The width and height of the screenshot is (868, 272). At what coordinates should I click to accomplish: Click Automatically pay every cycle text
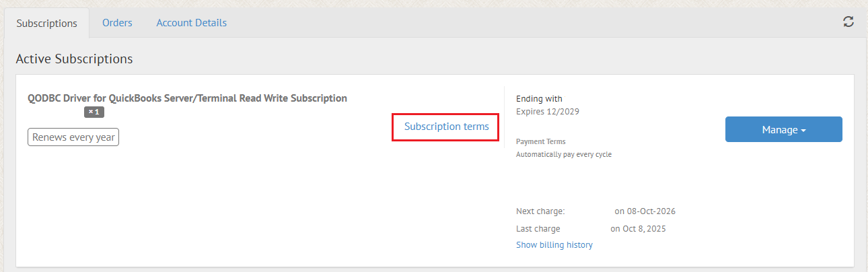click(x=563, y=154)
